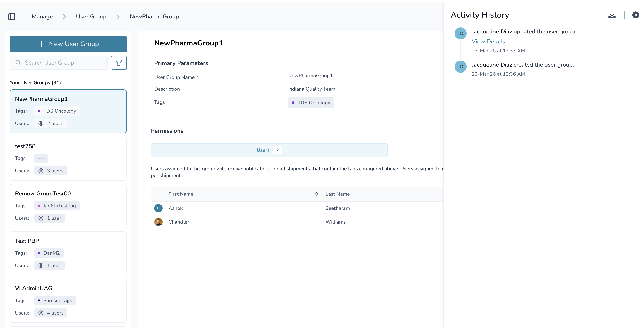Click the 2 users chip in NewPharmaGroup1
The width and height of the screenshot is (644, 327).
point(51,123)
